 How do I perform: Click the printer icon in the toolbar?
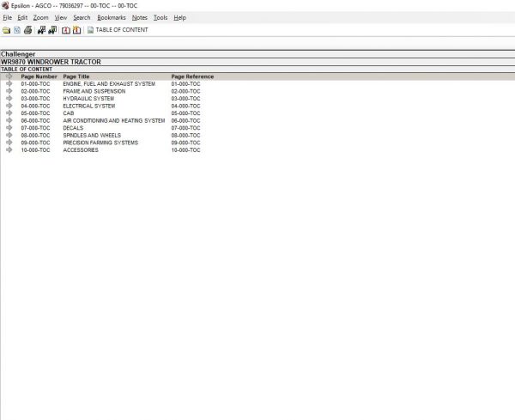coord(28,30)
